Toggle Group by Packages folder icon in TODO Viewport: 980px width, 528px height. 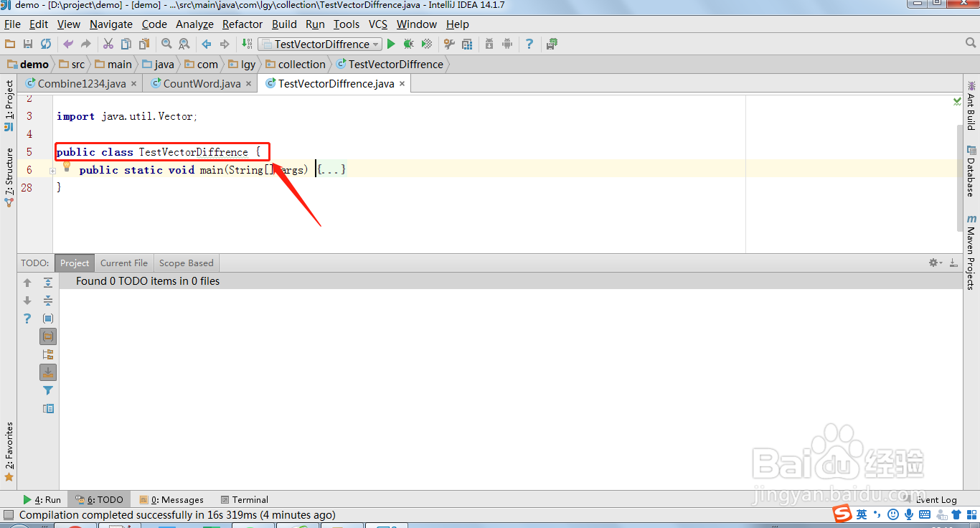tap(48, 336)
